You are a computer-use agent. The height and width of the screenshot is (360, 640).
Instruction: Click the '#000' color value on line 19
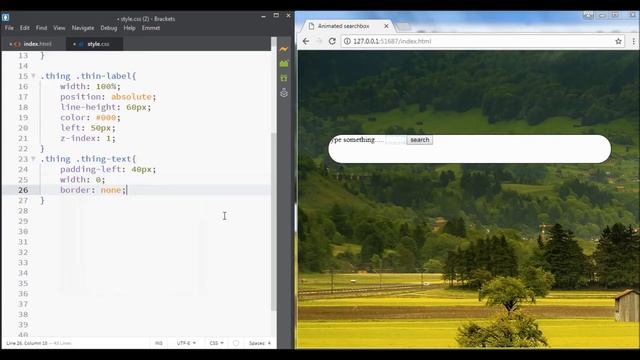[106, 118]
